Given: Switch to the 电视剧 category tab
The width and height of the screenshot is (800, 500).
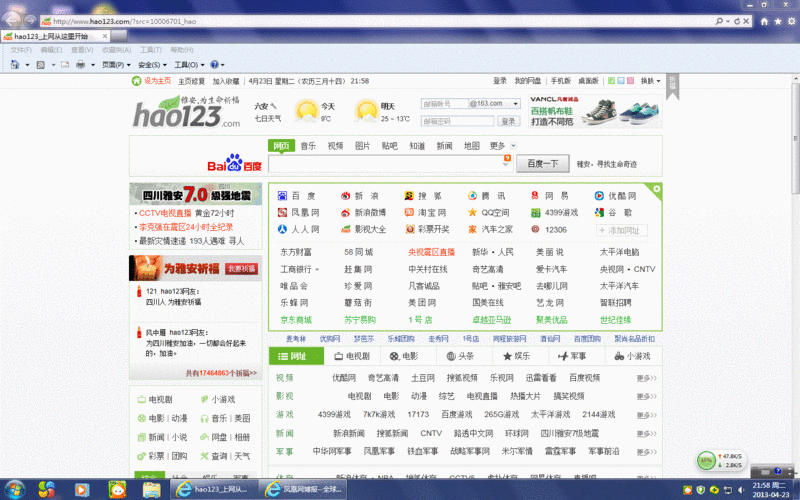Looking at the screenshot, I should [351, 355].
